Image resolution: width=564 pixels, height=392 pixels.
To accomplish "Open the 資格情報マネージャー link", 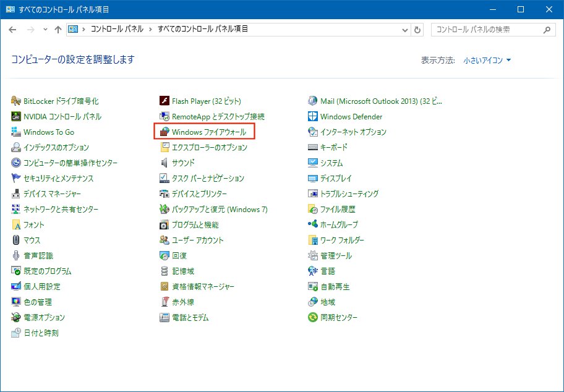I will coord(203,287).
